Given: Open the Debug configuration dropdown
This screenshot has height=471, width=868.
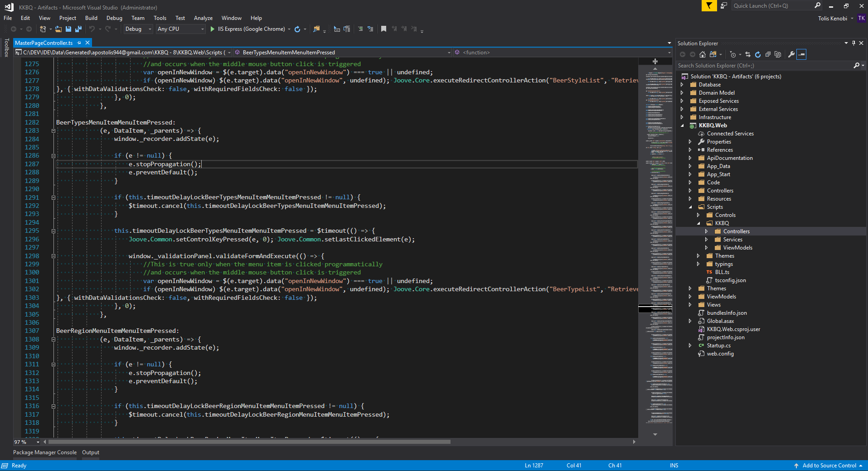Looking at the screenshot, I should point(150,29).
